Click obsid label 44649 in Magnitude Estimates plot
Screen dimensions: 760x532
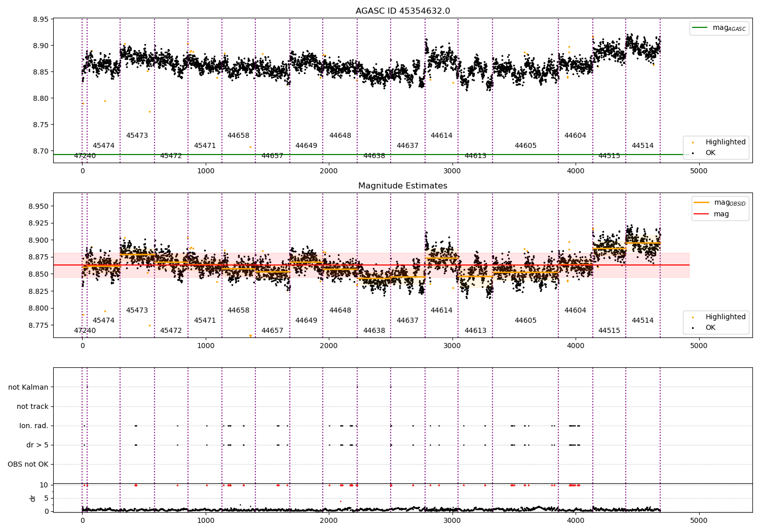pyautogui.click(x=306, y=321)
